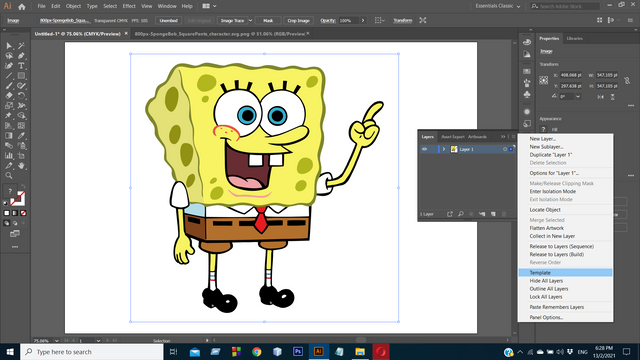640x360 pixels.
Task: Click Flip Vertical icon in Transform section
Action: pyautogui.click(x=612, y=97)
